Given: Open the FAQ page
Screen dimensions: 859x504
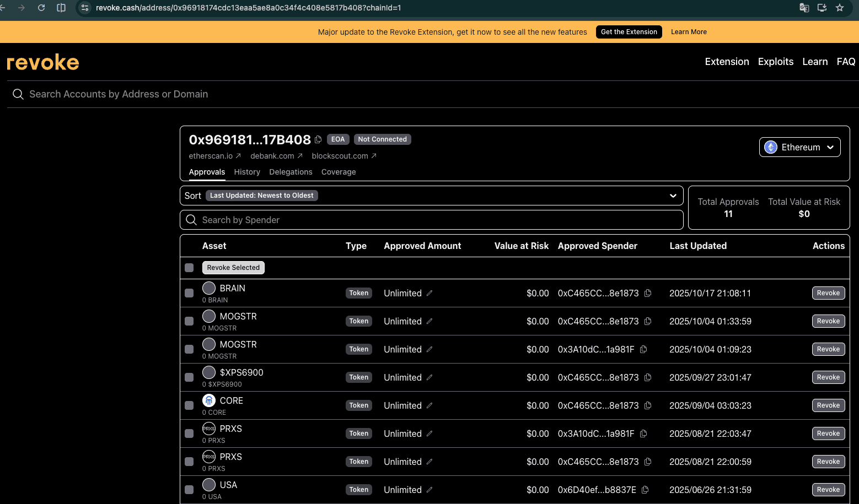Looking at the screenshot, I should [x=846, y=62].
